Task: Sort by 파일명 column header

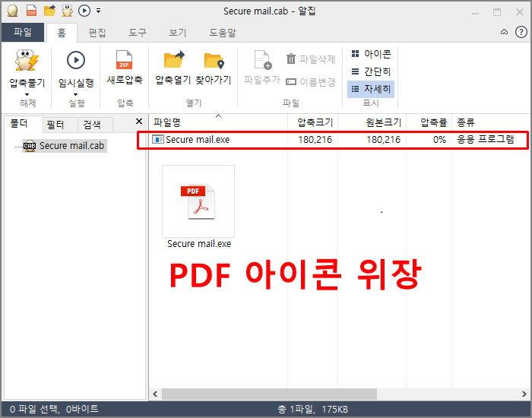Action: [x=218, y=122]
